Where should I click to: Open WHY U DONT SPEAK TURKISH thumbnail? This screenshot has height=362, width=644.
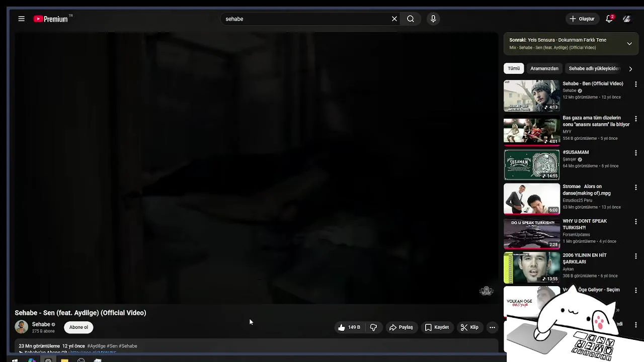[x=532, y=233]
